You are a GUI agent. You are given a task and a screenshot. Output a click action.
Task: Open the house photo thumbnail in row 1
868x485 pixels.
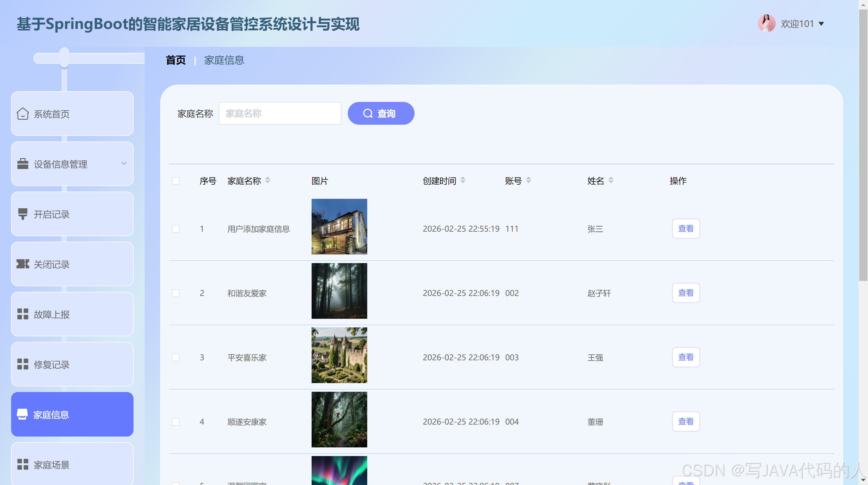[x=339, y=226]
